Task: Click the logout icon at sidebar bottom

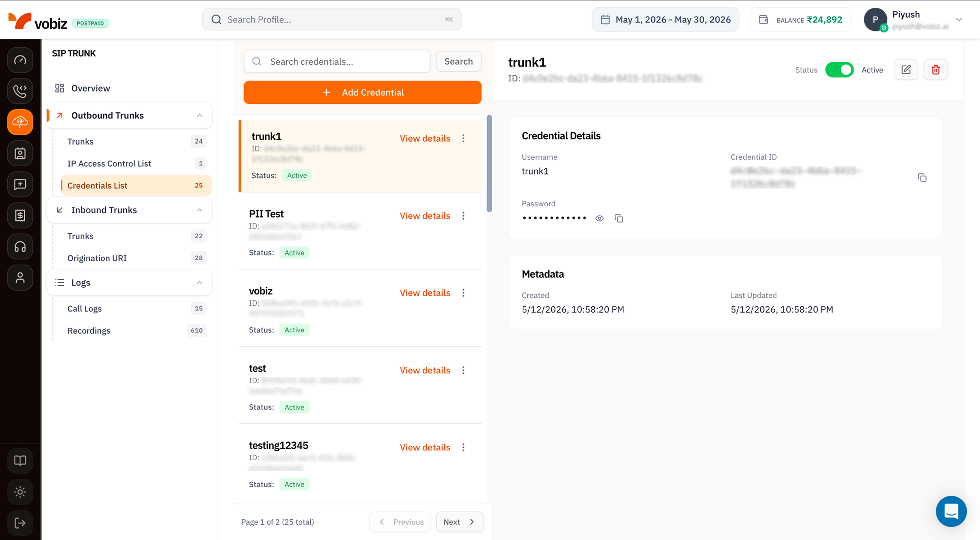Action: click(x=20, y=523)
